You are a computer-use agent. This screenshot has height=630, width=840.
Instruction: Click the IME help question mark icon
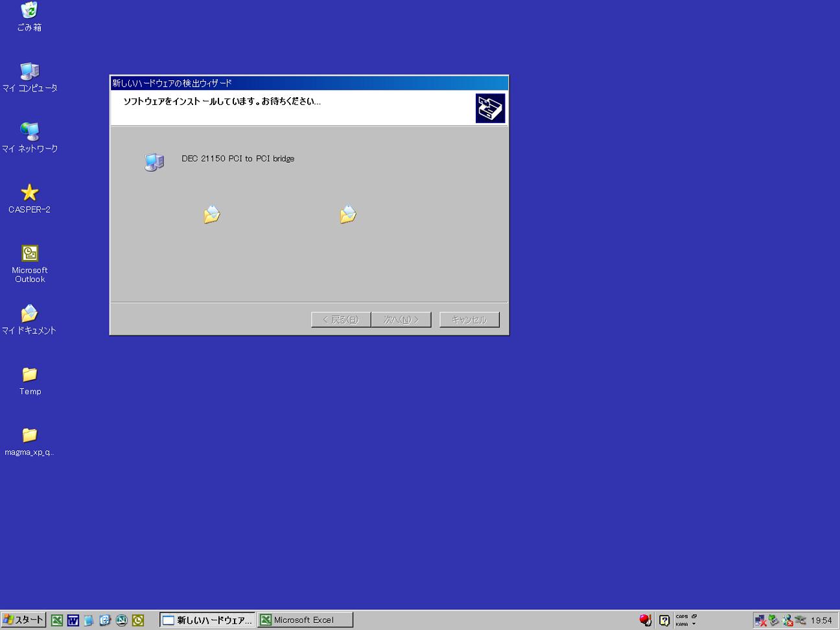tap(664, 620)
